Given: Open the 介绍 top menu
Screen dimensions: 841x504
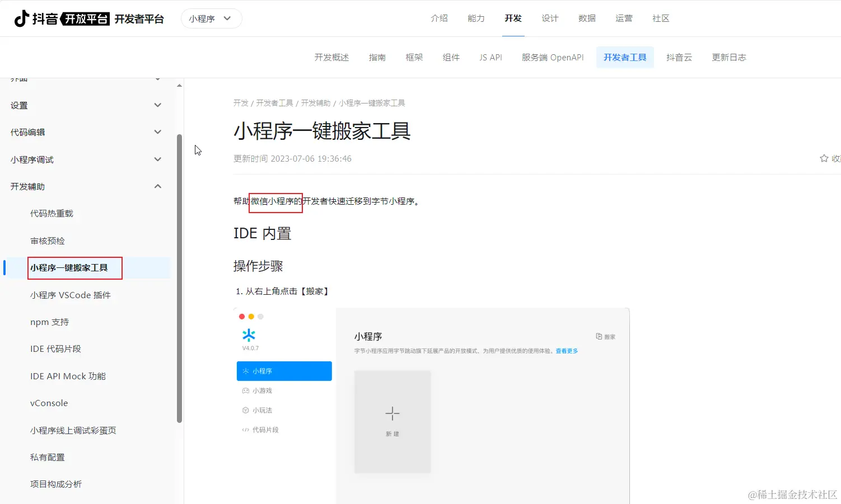Looking at the screenshot, I should pyautogui.click(x=439, y=18).
